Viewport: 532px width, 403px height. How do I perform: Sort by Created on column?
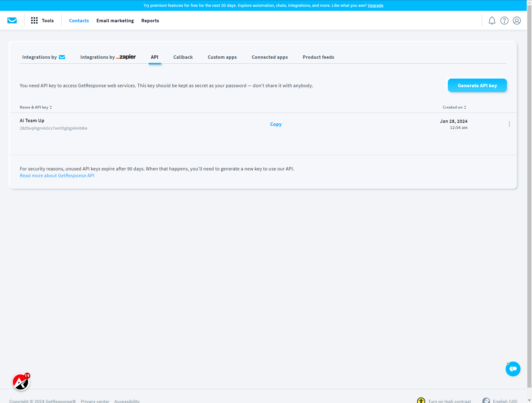point(454,107)
